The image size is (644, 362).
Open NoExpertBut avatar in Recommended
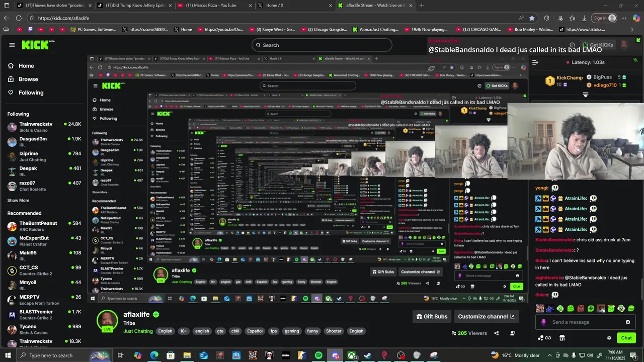(x=12, y=241)
